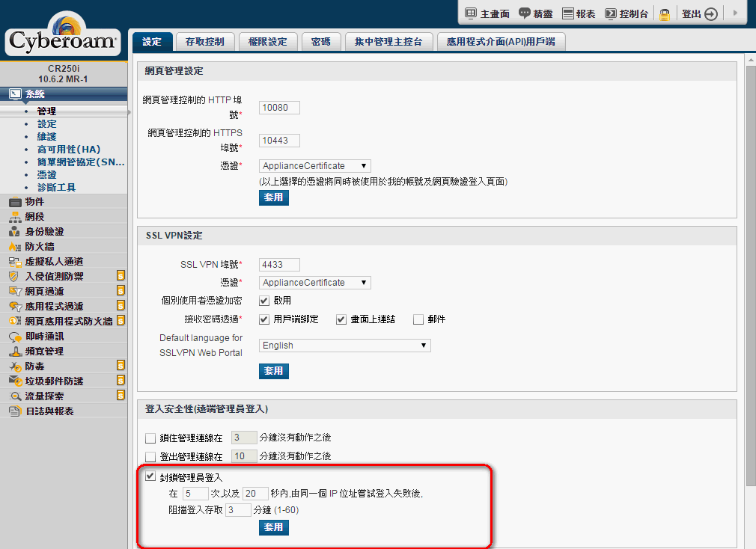Open 簡單網管協定(SN... in sidebar

81,162
